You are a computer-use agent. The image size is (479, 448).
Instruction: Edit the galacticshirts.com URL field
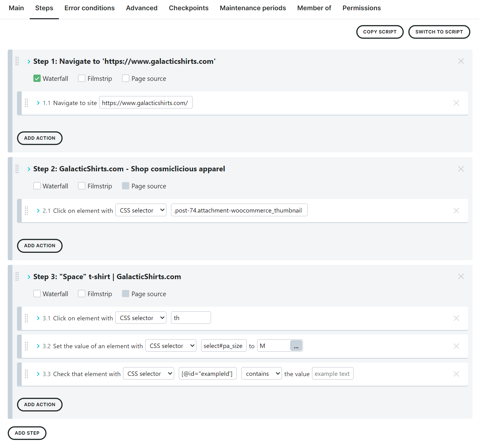click(146, 103)
